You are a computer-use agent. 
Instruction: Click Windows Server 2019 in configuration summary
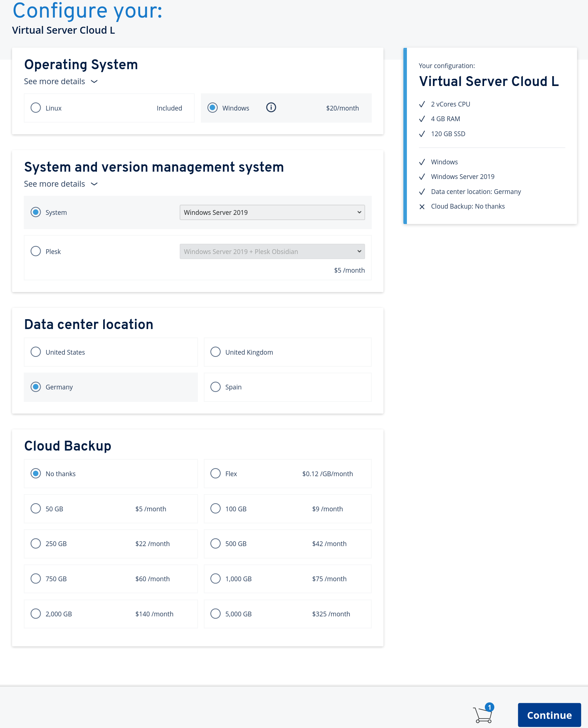tap(462, 177)
